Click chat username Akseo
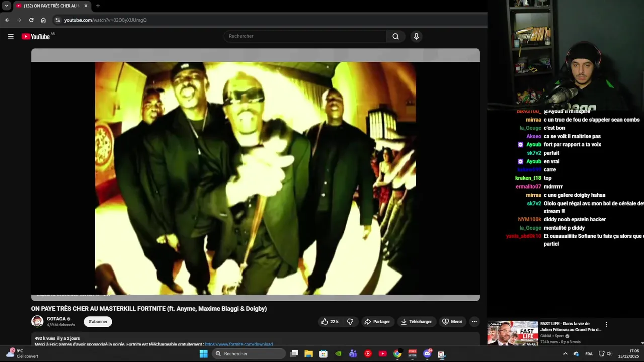644x362 pixels. click(534, 136)
